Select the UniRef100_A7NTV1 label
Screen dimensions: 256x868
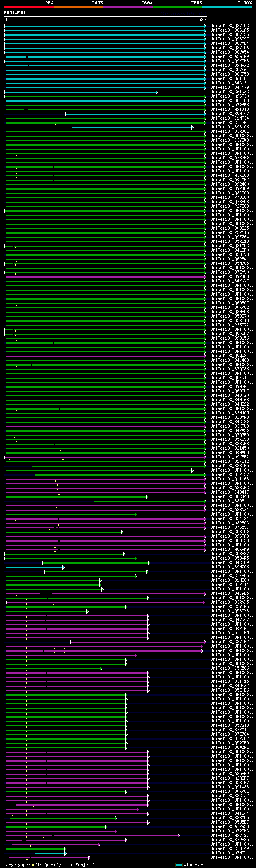230,853
